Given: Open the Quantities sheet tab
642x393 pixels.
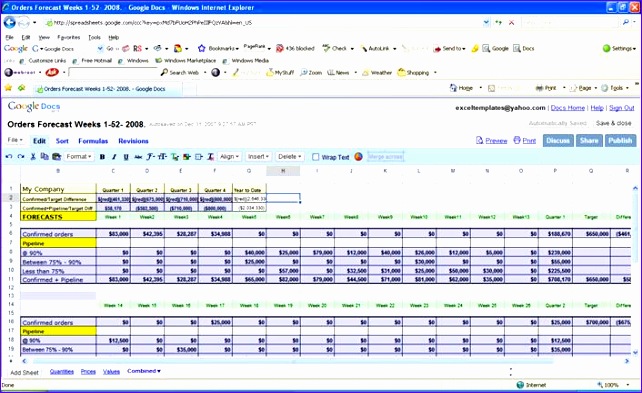Looking at the screenshot, I should coord(62,372).
